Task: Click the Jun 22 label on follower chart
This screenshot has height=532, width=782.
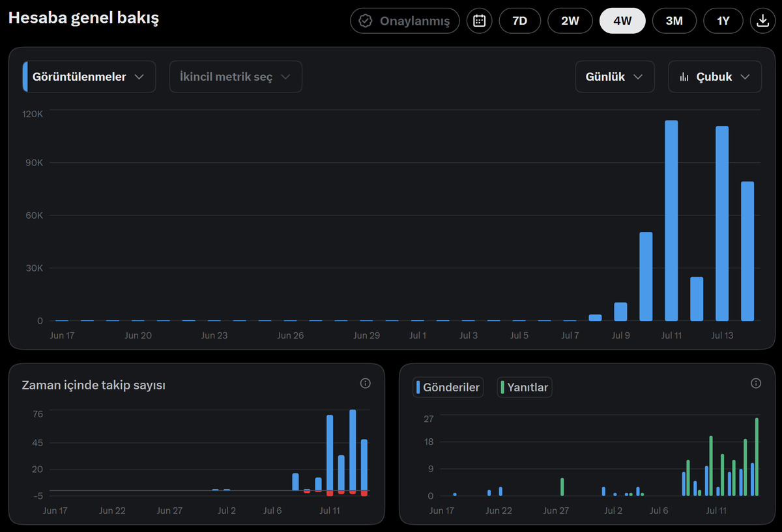Action: click(x=112, y=511)
